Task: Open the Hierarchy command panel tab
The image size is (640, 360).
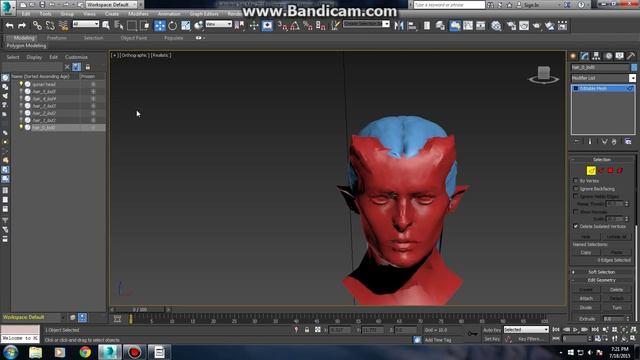Action: 596,56
